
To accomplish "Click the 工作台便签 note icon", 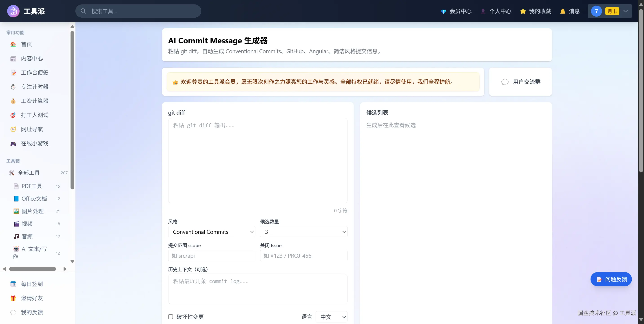I will [x=13, y=73].
